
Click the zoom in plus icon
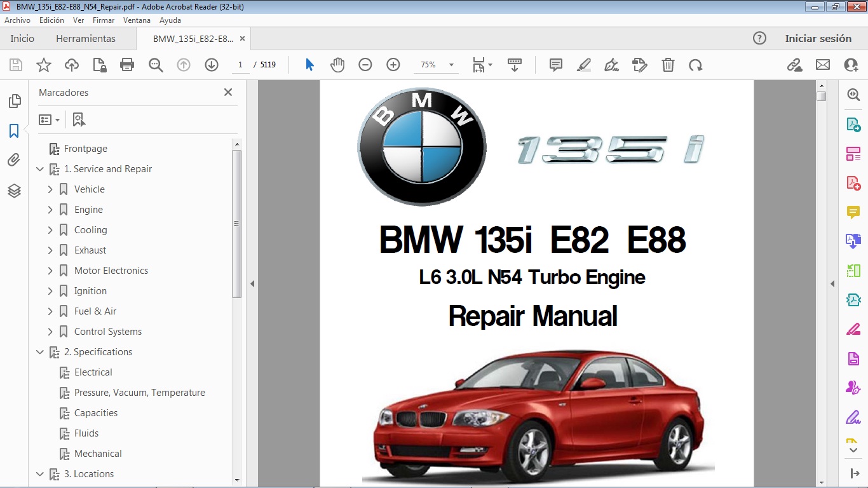coord(393,65)
